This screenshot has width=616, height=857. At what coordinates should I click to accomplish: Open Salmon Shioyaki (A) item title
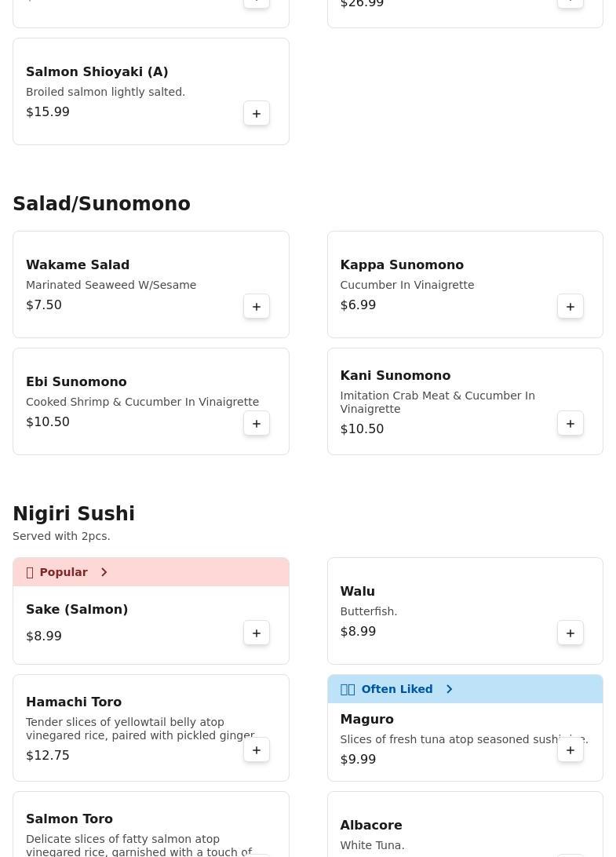point(97,72)
